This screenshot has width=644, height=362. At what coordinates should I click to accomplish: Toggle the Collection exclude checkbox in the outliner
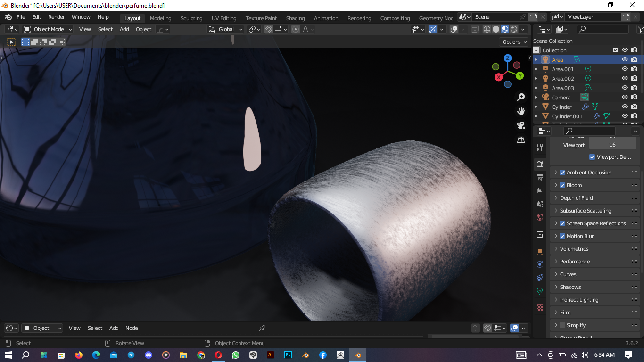(x=615, y=50)
